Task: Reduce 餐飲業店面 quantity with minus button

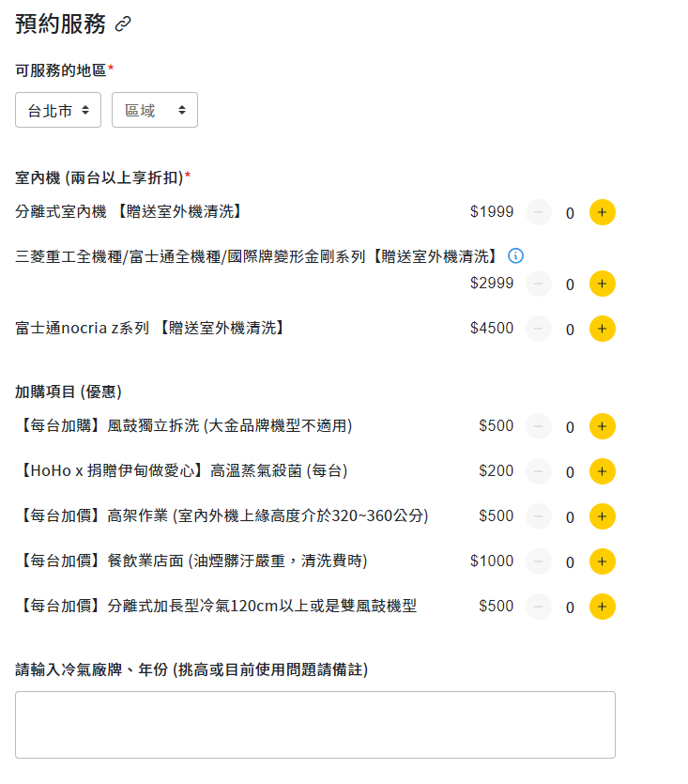Action: point(539,561)
